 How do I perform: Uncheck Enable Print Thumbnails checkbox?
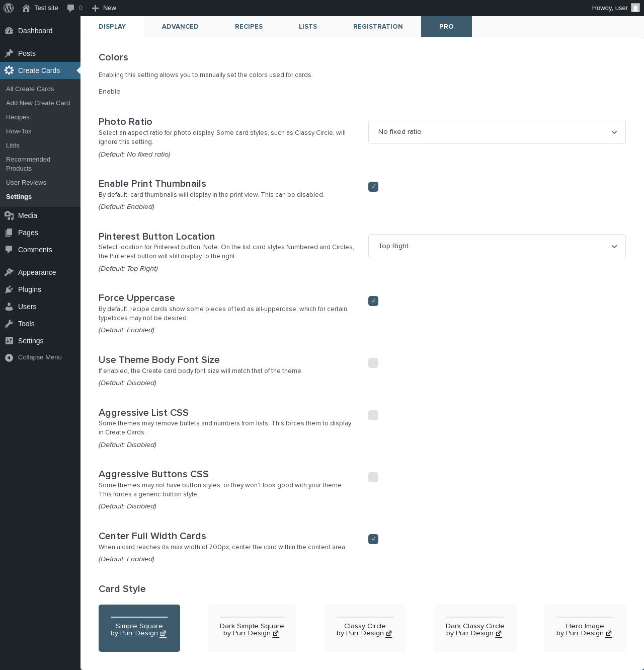pos(373,187)
